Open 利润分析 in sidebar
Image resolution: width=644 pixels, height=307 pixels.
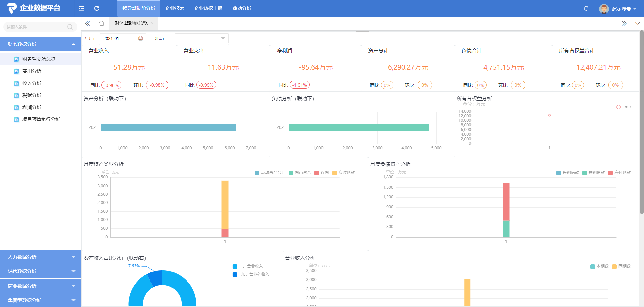pos(40,107)
